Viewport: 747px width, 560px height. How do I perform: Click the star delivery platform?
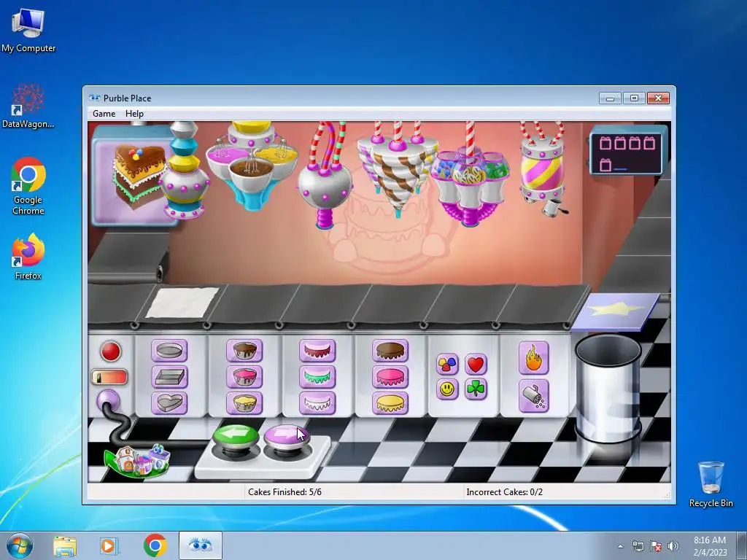tap(615, 311)
